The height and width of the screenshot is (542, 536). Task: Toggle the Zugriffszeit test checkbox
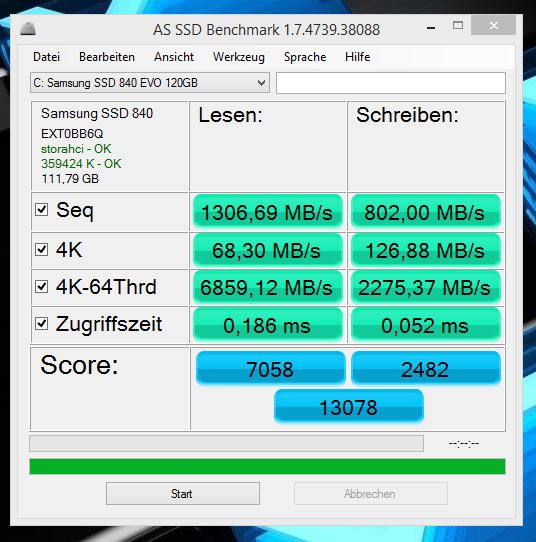[x=41, y=324]
